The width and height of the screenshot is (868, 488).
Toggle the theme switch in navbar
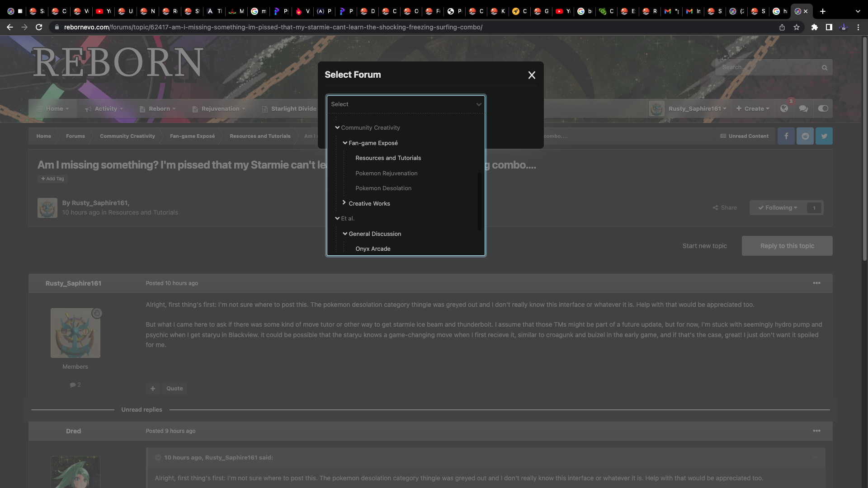click(823, 108)
